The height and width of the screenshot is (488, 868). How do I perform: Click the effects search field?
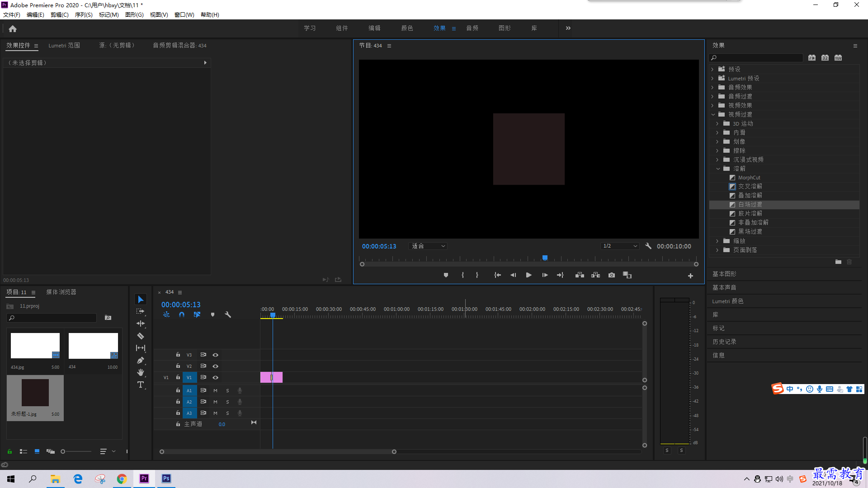pos(756,58)
